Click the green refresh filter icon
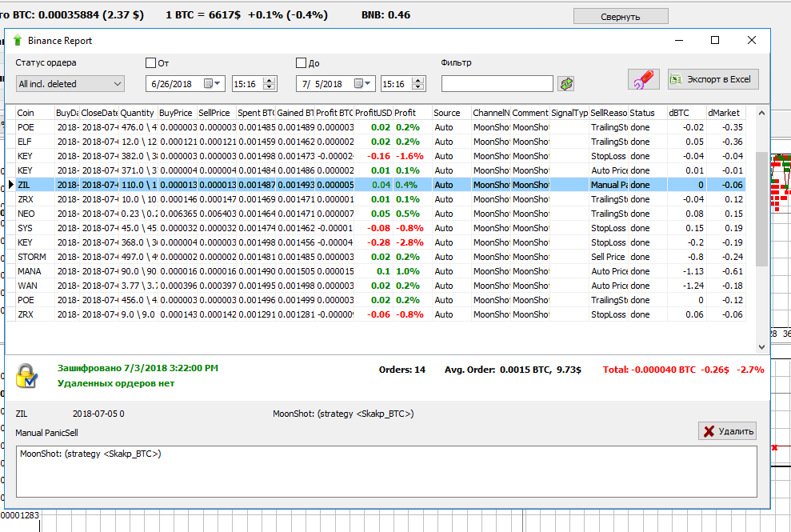This screenshot has height=532, width=791. [x=566, y=84]
